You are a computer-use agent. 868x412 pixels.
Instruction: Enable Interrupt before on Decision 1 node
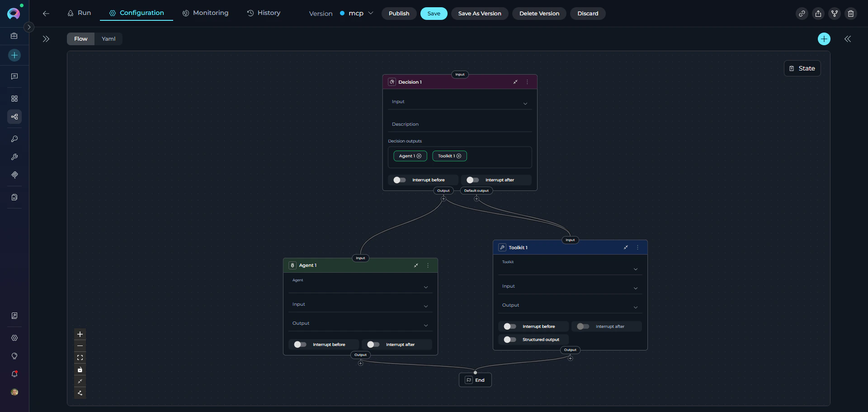[x=399, y=180]
